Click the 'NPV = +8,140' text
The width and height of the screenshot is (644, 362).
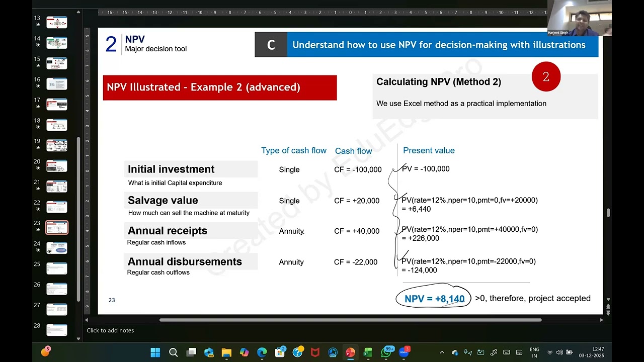tap(434, 299)
